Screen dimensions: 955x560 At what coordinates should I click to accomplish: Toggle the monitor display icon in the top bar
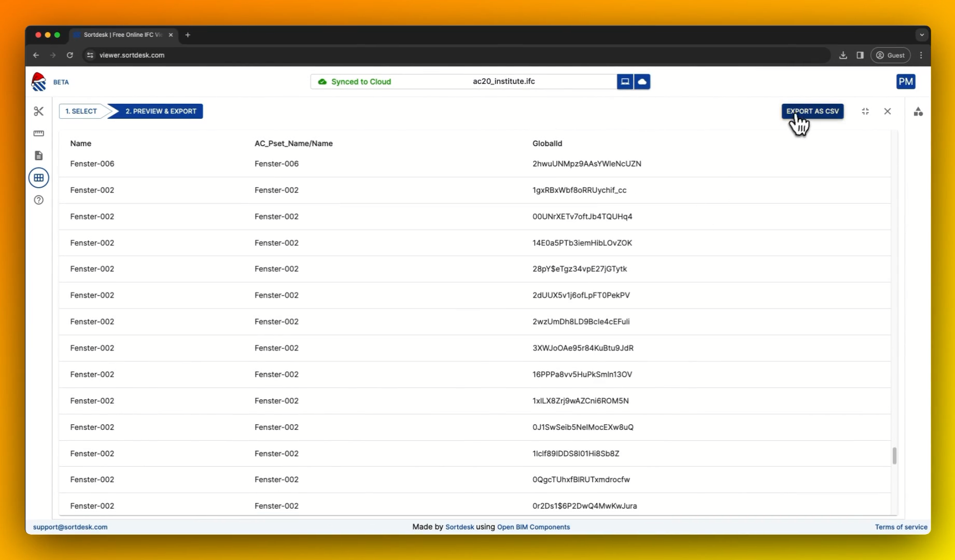[625, 81]
